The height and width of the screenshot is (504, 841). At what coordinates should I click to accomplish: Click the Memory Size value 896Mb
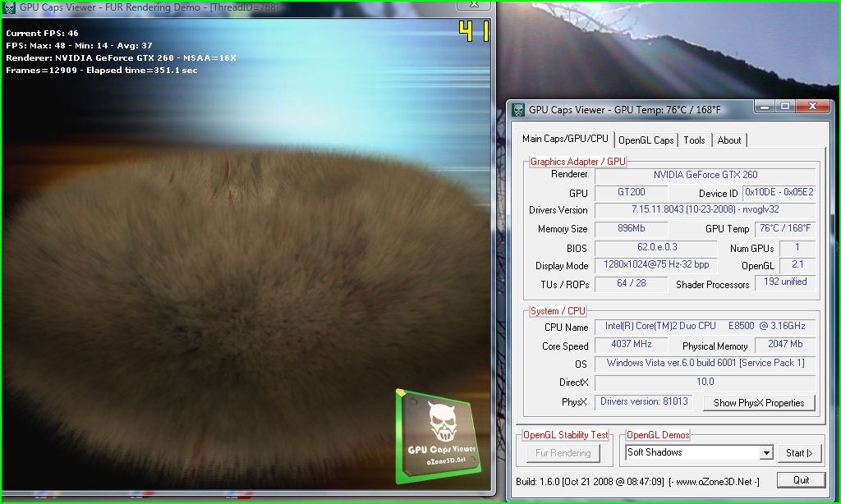(x=632, y=228)
